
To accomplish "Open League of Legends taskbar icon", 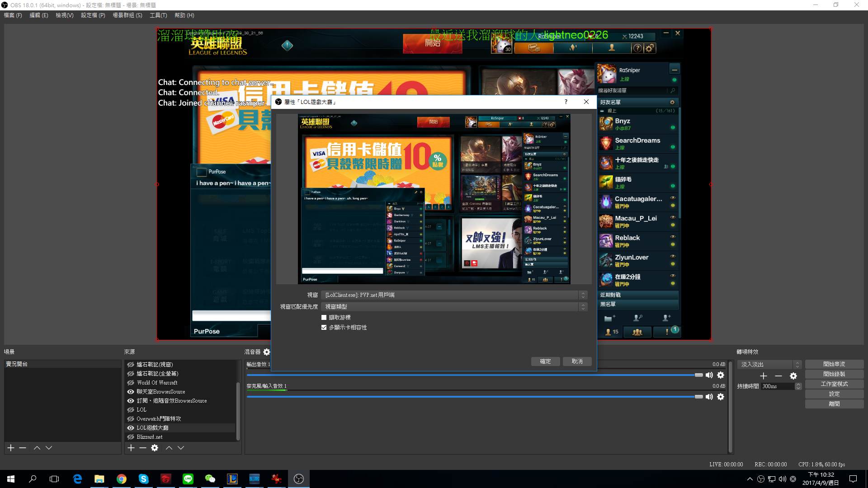I will (x=232, y=479).
